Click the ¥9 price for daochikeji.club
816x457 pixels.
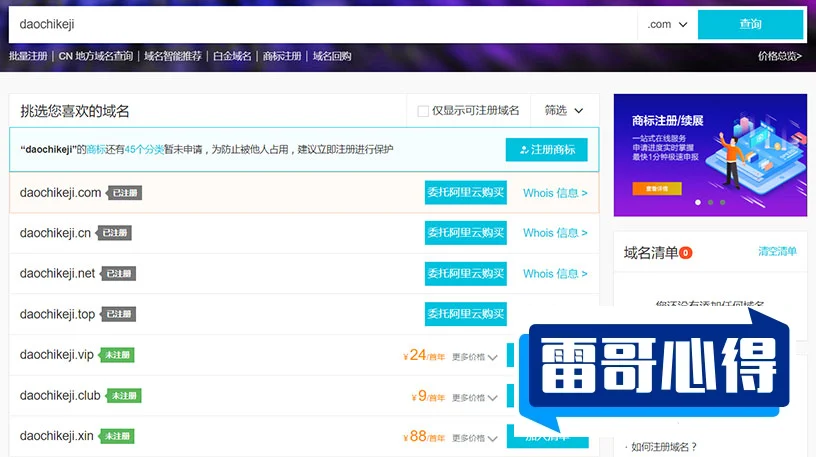tap(428, 396)
